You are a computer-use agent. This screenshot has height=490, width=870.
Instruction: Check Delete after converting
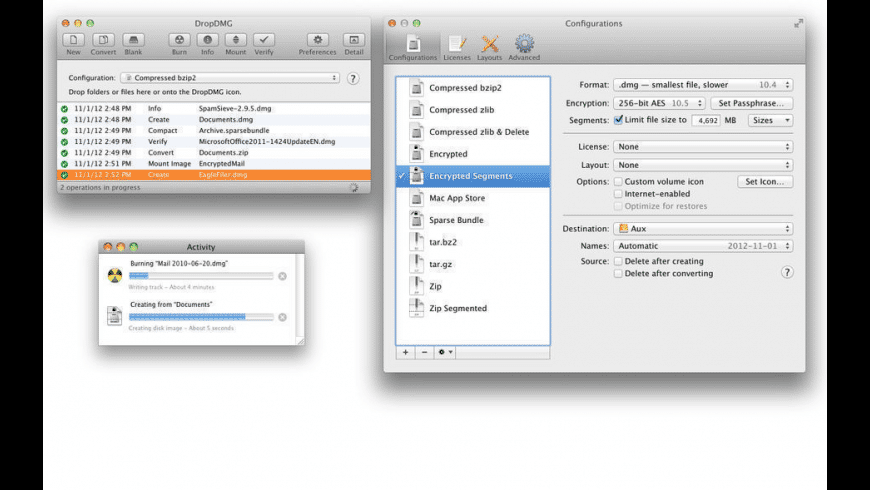point(618,274)
